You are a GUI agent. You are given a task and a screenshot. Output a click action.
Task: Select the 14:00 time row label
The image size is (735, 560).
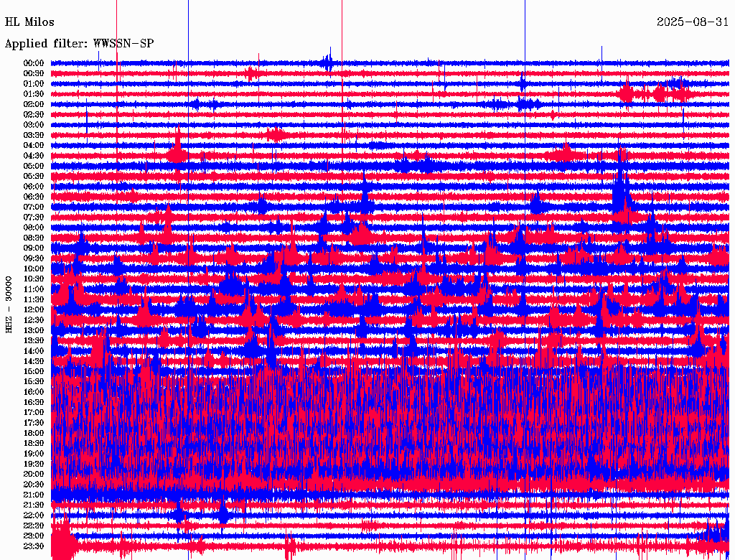(34, 351)
